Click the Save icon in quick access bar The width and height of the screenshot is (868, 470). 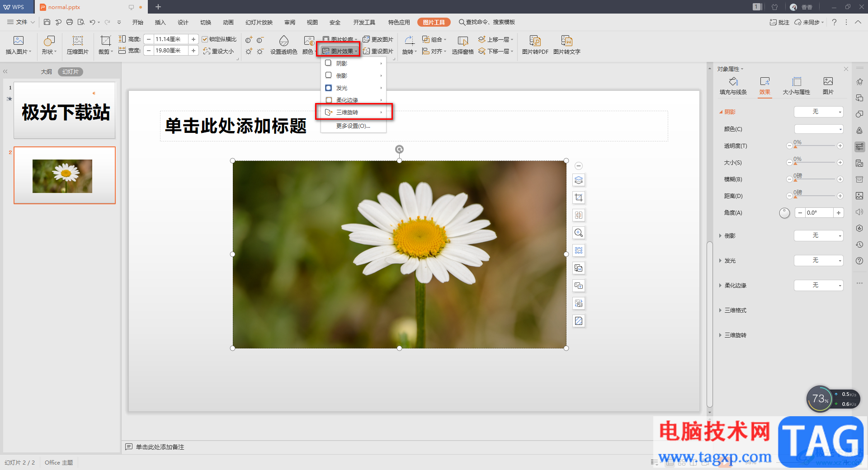coord(47,22)
